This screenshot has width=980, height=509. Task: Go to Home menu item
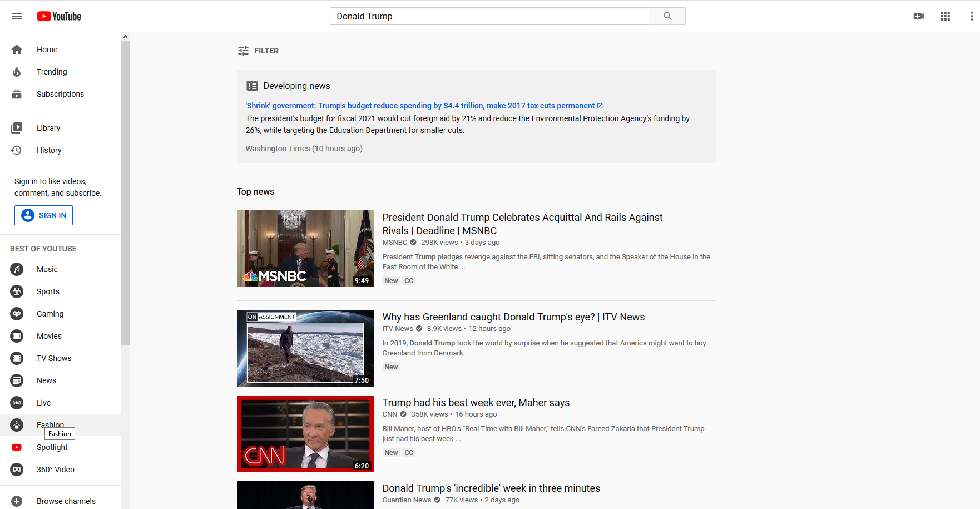click(60, 50)
